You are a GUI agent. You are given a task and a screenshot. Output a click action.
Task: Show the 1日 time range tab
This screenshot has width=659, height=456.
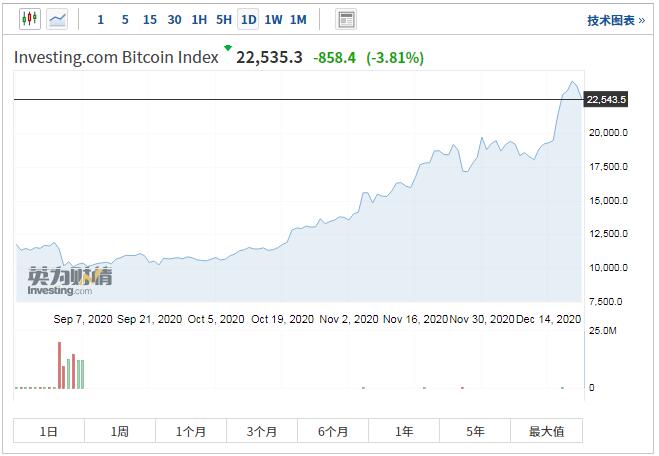(49, 431)
